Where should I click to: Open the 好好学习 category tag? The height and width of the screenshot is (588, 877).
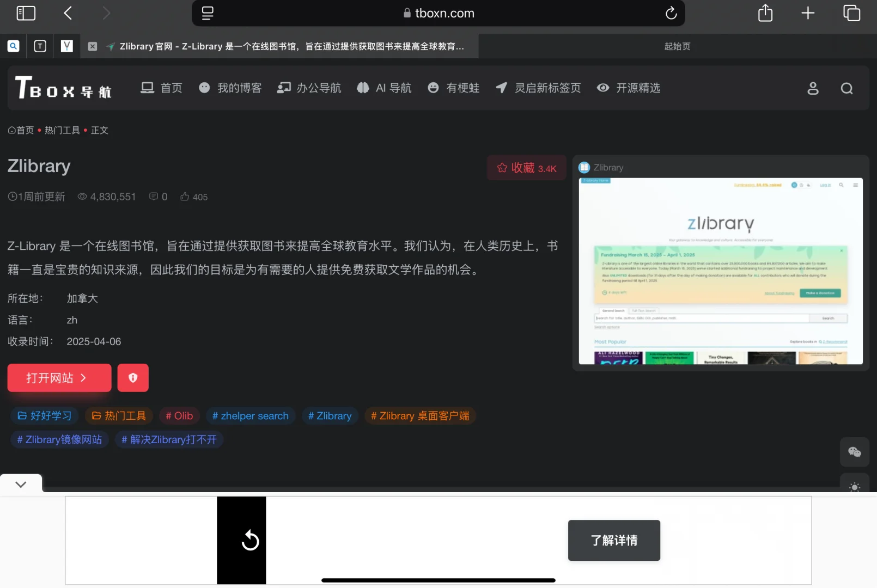[45, 416]
